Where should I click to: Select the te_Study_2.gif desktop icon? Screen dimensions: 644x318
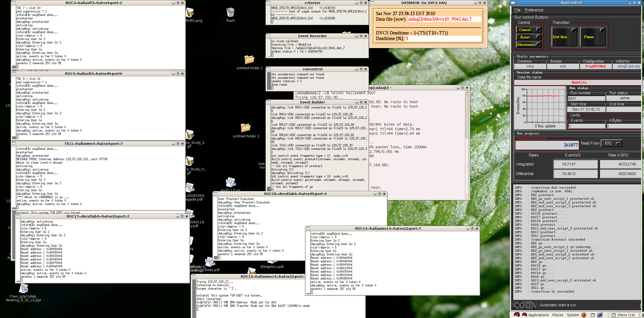coord(190,135)
